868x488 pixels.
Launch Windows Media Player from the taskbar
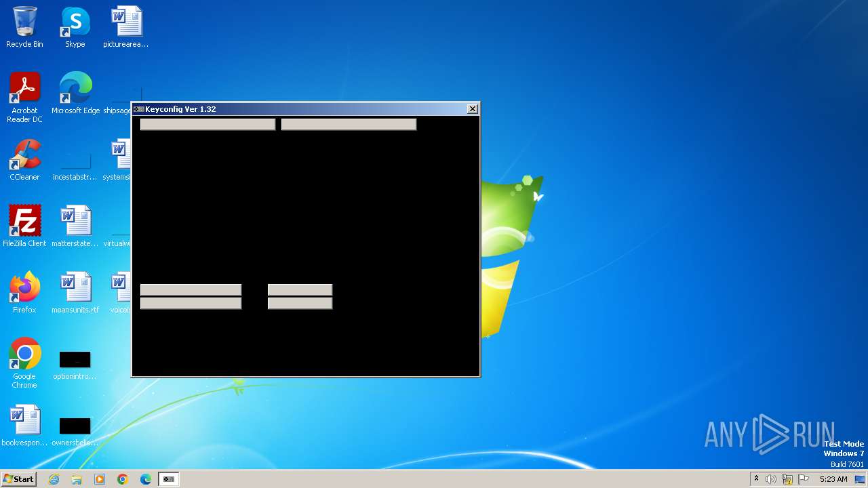[100, 479]
